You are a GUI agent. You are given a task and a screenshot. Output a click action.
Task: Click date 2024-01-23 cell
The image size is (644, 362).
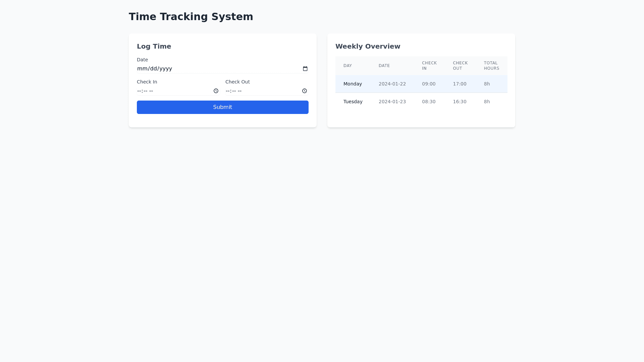point(392,102)
